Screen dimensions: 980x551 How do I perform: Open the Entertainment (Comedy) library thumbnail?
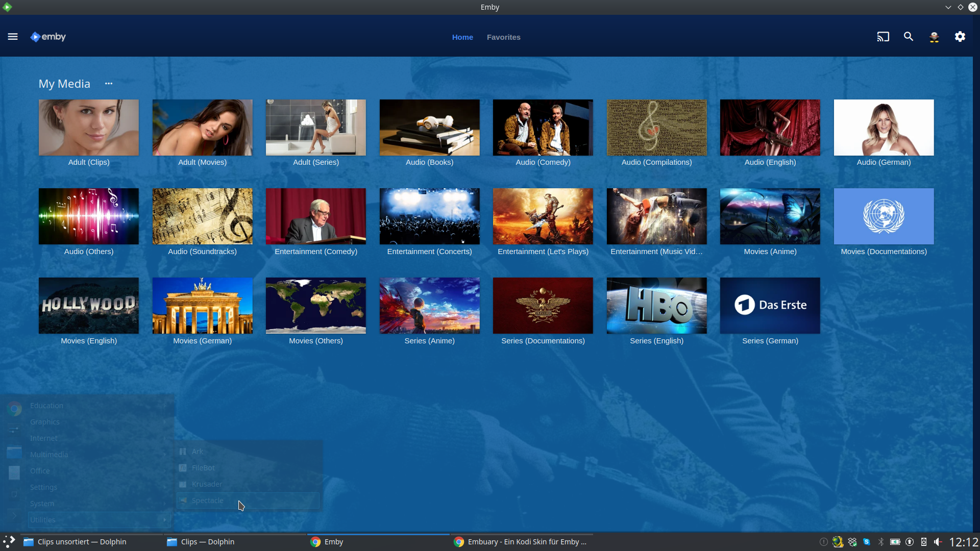pos(316,216)
